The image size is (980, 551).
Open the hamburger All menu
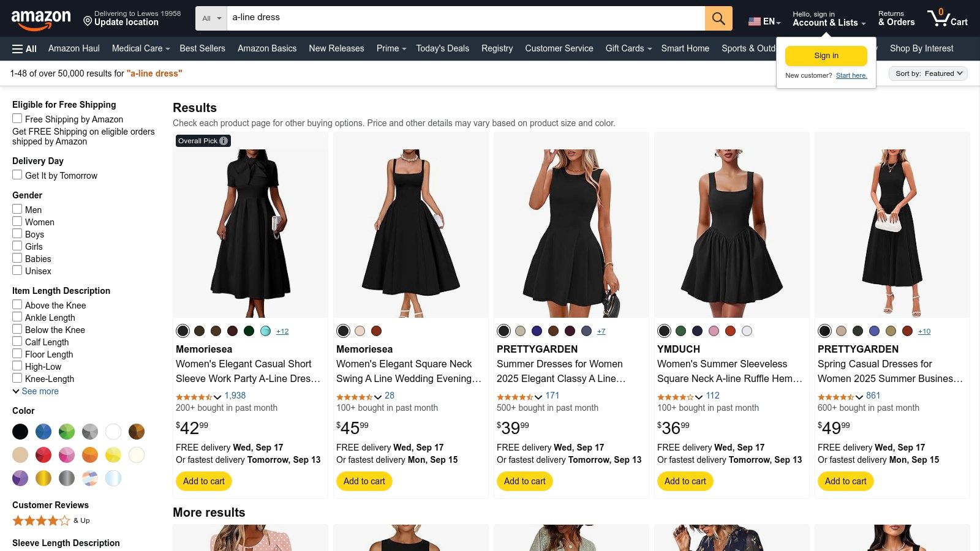pyautogui.click(x=24, y=48)
